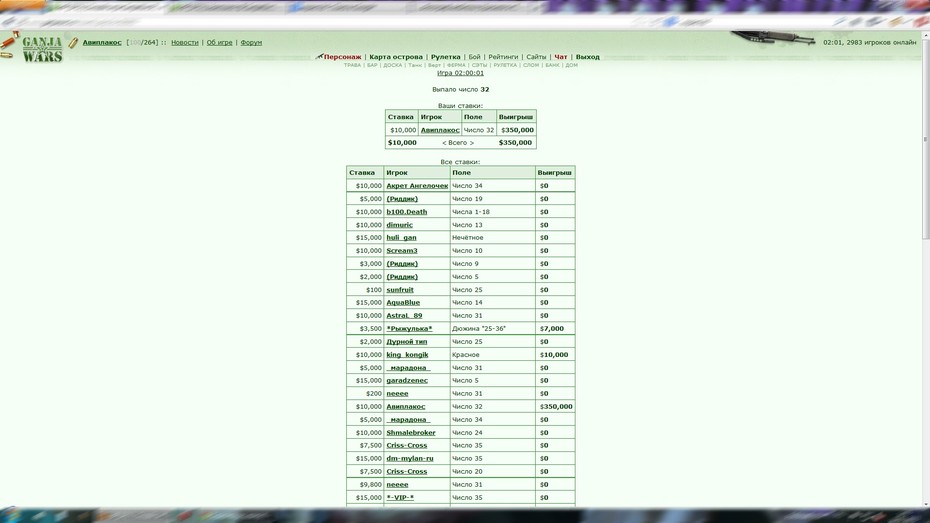
Task: Go to the Персонаж menu item
Action: coord(342,57)
